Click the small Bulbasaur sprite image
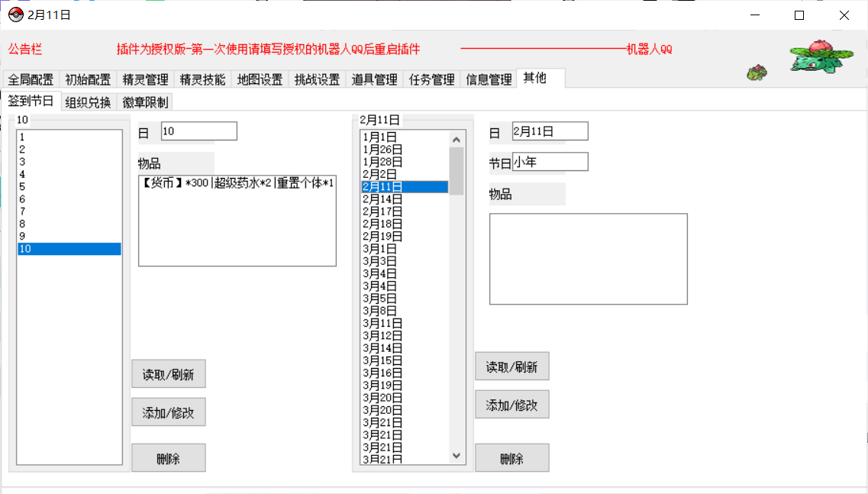 click(x=757, y=73)
